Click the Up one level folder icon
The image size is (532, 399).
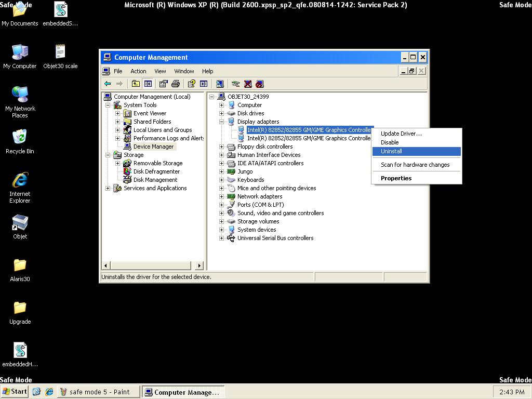tap(136, 84)
